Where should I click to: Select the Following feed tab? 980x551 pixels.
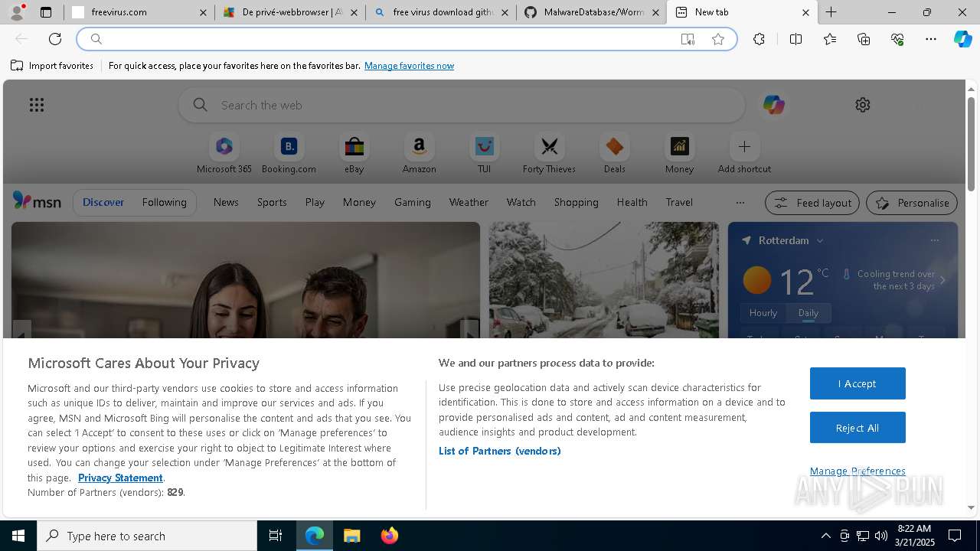(164, 202)
